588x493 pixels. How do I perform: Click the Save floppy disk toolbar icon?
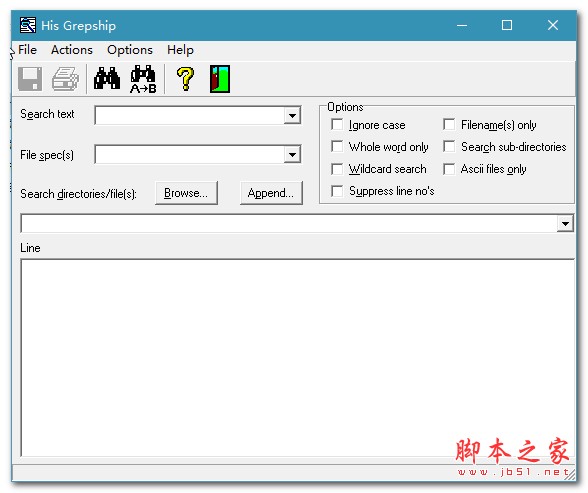30,79
